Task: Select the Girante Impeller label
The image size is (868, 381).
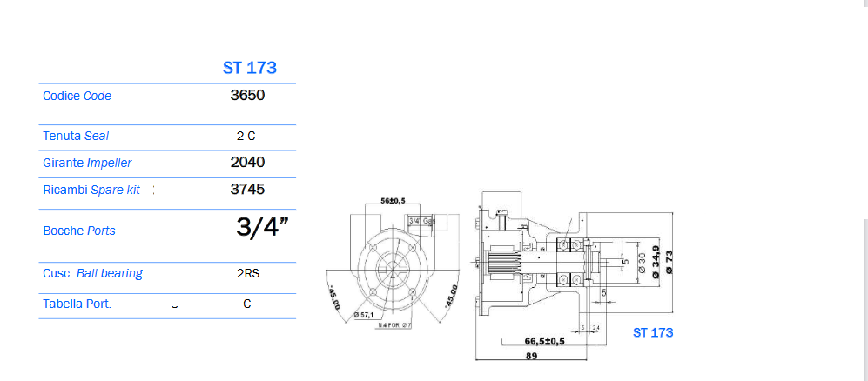Action: coord(87,163)
